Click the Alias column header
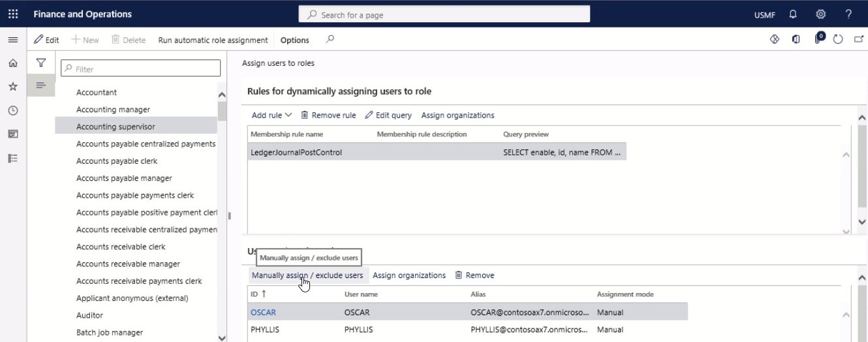Viewport: 868px width, 342px height. tap(478, 294)
